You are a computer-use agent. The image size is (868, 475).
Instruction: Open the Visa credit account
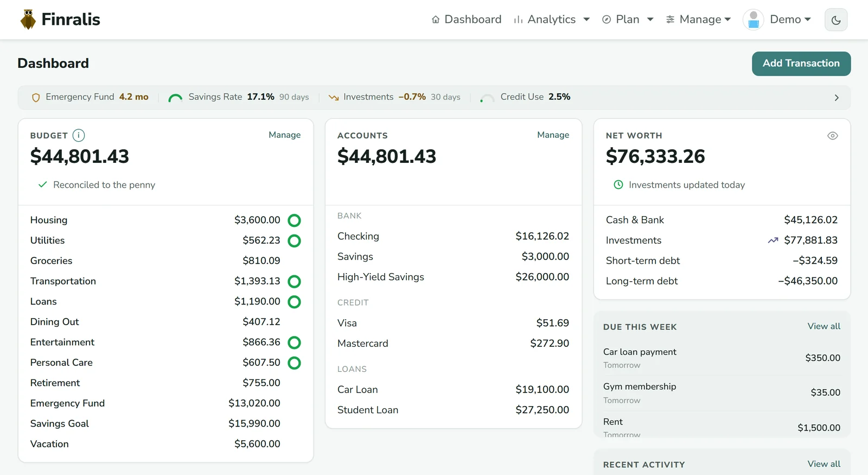[454, 323]
